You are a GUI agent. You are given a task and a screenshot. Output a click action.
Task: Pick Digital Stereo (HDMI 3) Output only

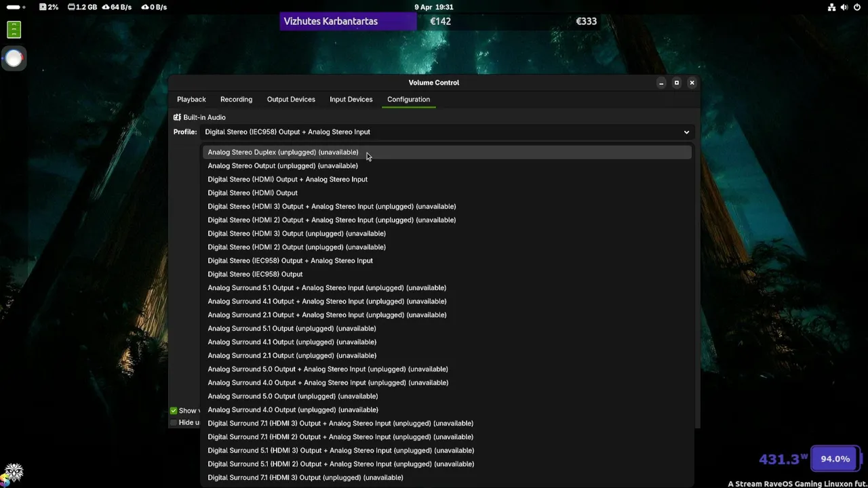tap(447, 234)
